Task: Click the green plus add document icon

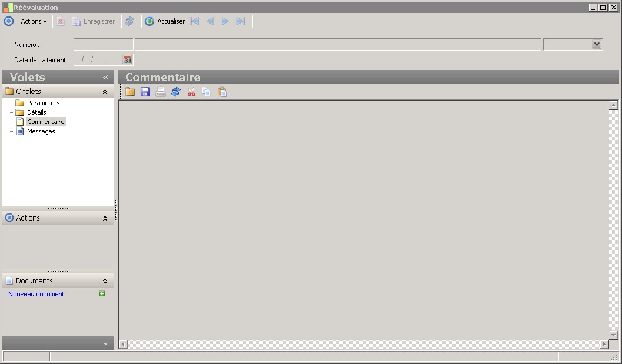Action: tap(102, 294)
